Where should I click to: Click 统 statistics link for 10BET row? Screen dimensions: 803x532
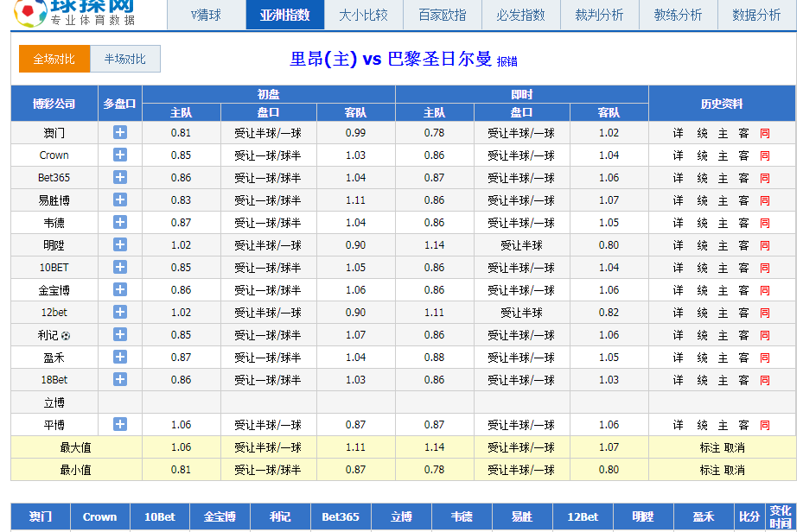tap(702, 268)
